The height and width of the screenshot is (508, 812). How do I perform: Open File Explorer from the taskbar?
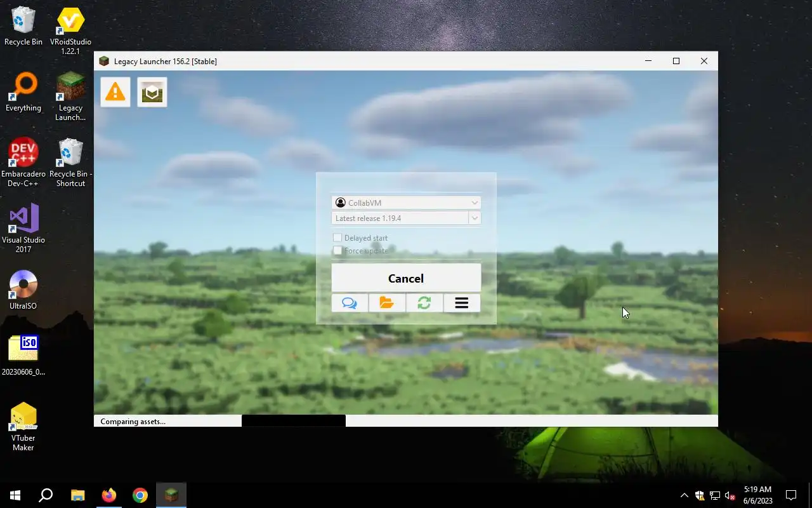tap(77, 495)
